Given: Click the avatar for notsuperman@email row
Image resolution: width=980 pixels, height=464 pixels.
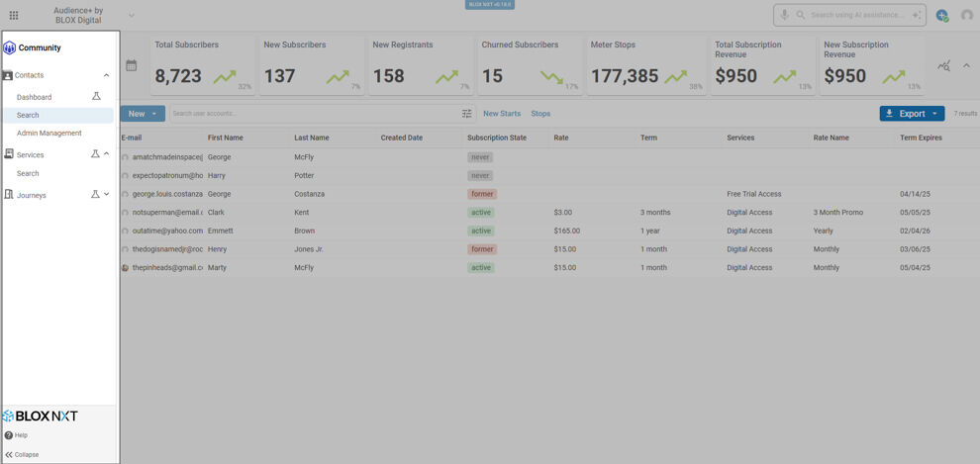Looking at the screenshot, I should [125, 213].
